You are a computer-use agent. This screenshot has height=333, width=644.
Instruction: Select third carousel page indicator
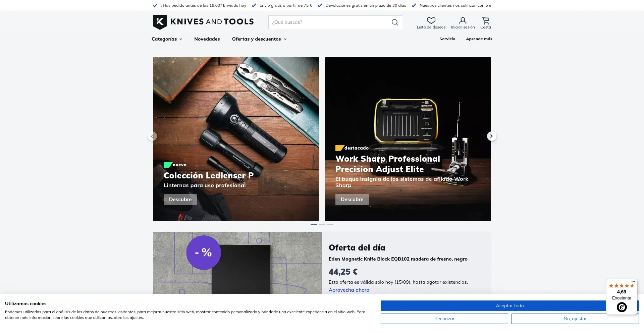(330, 224)
